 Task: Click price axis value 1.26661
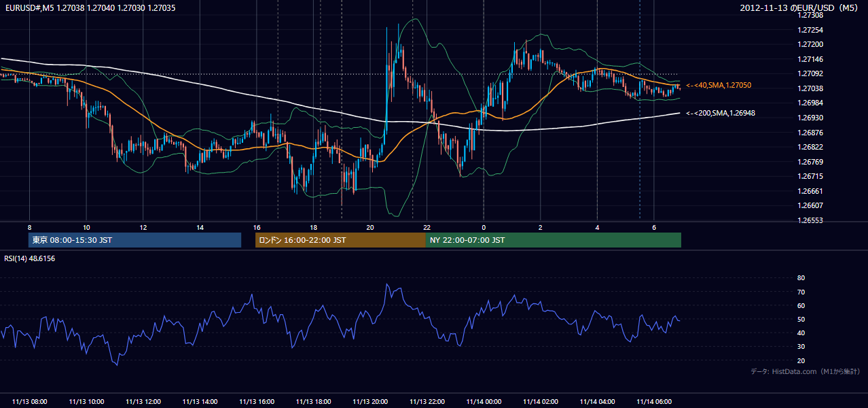(x=810, y=191)
